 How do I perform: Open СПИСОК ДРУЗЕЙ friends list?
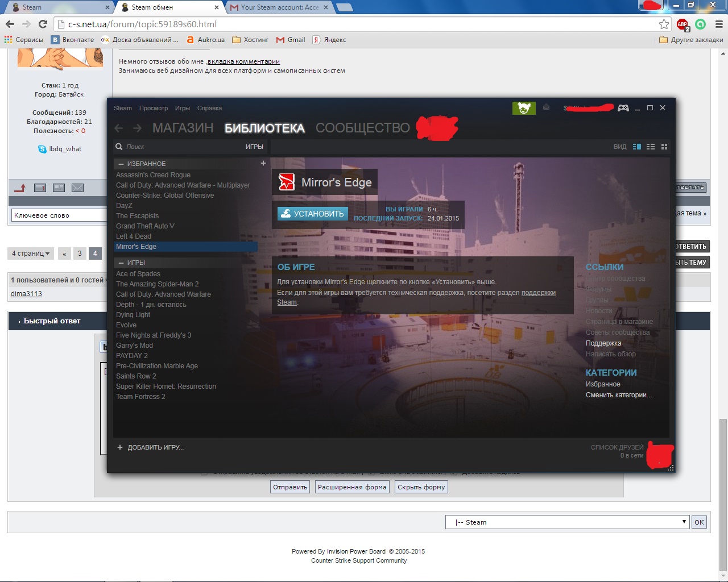[x=617, y=447]
